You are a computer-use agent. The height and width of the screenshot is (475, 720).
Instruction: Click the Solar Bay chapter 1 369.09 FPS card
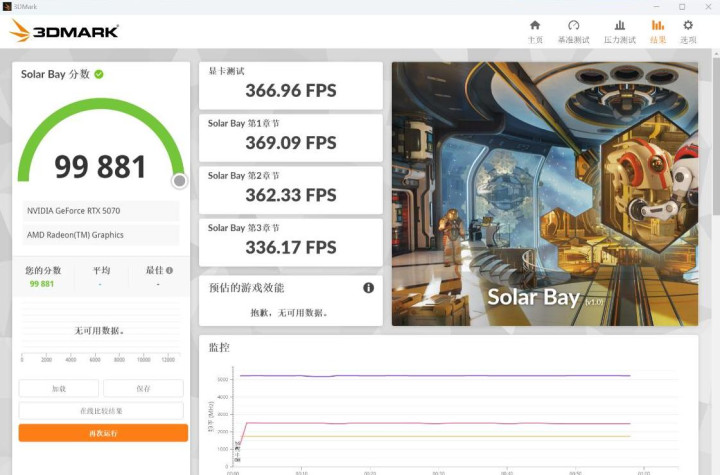291,138
